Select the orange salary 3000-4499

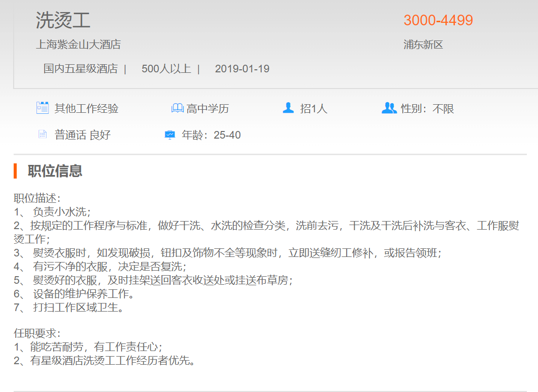(438, 20)
